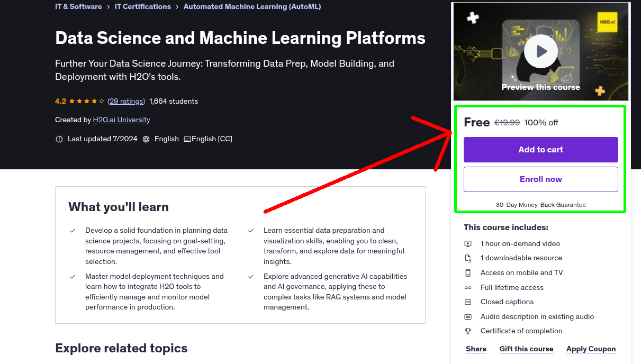Click the certificate of completion trophy icon
The height and width of the screenshot is (364, 641).
[468, 331]
